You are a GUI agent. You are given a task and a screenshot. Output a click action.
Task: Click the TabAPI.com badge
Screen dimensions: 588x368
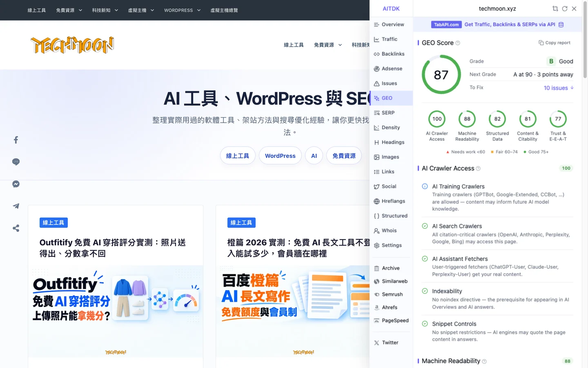[x=446, y=25]
